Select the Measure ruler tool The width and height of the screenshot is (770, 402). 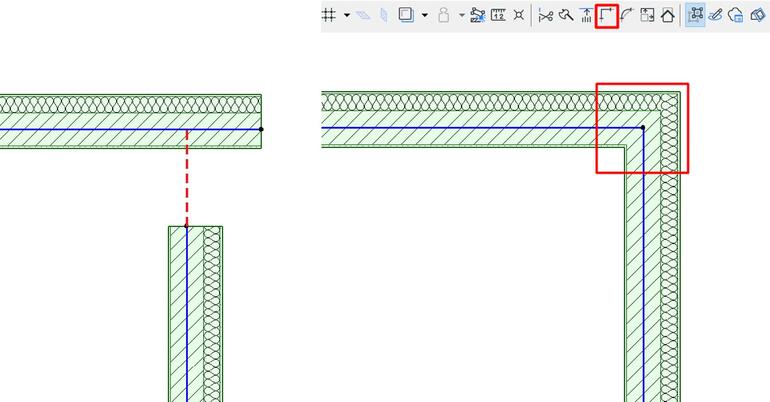pyautogui.click(x=498, y=15)
